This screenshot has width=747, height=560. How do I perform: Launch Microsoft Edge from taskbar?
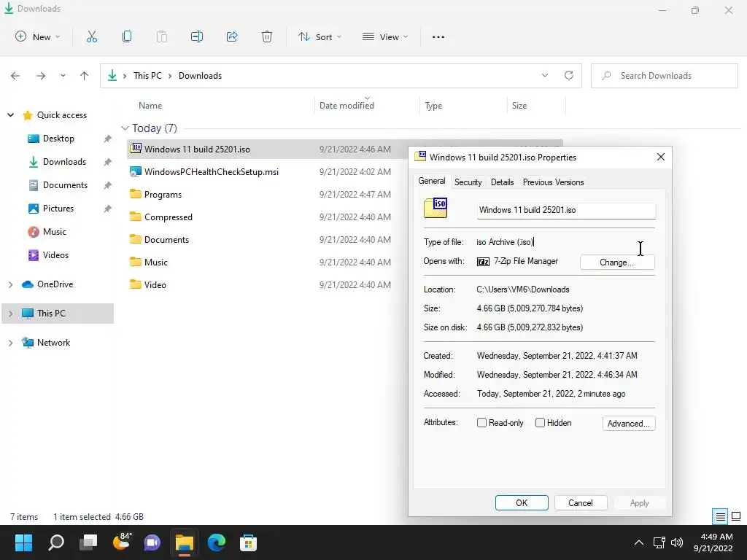216,542
